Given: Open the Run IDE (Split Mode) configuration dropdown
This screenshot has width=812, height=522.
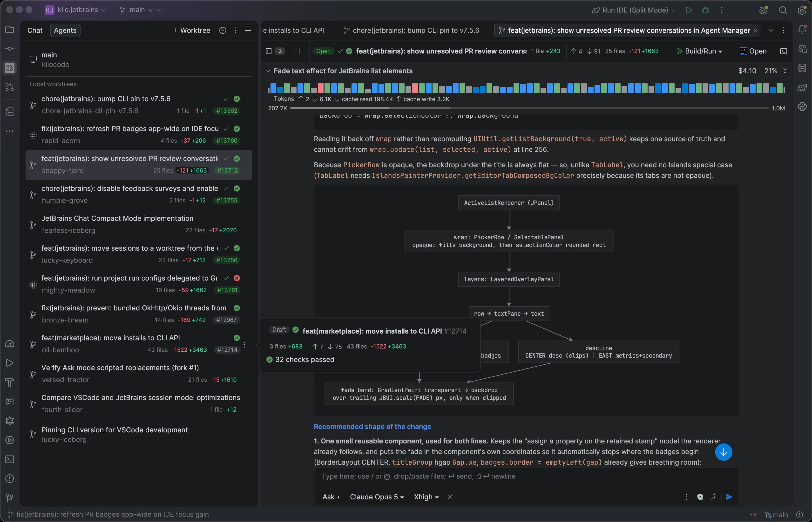Looking at the screenshot, I should (634, 10).
